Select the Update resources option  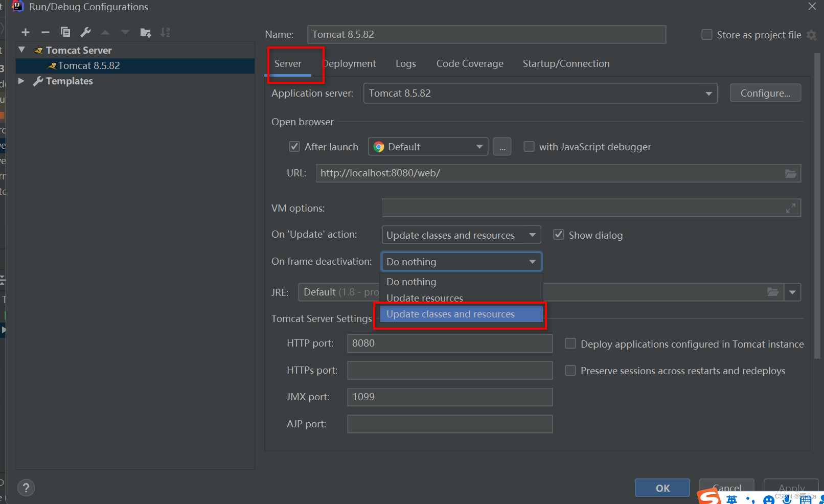click(461, 298)
